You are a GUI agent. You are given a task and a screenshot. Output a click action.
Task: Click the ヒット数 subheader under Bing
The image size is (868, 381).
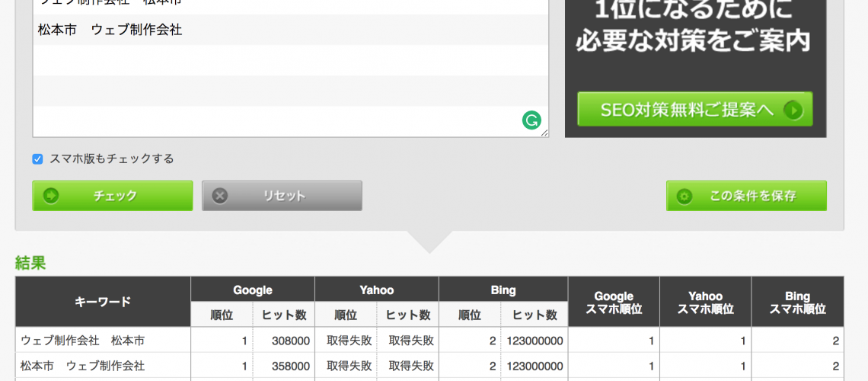(535, 315)
